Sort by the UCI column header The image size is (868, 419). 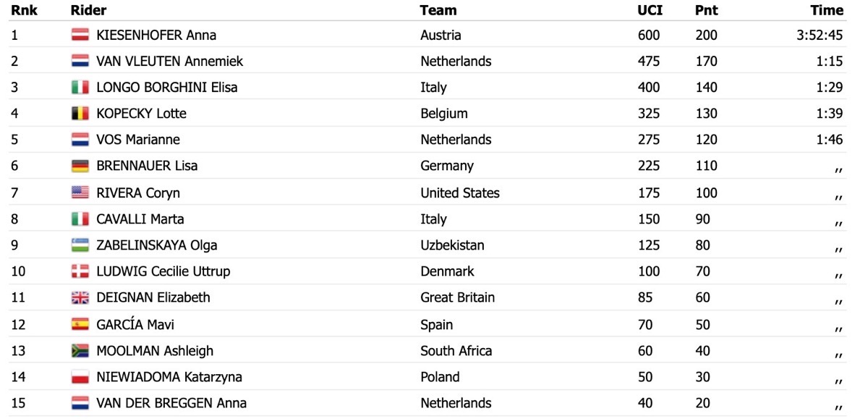[x=650, y=10]
